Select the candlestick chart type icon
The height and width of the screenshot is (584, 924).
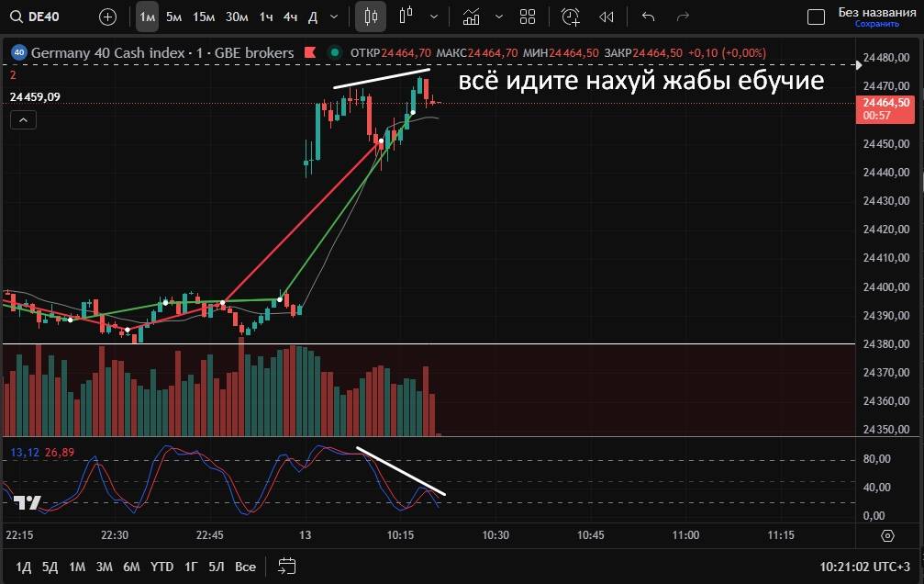[371, 17]
